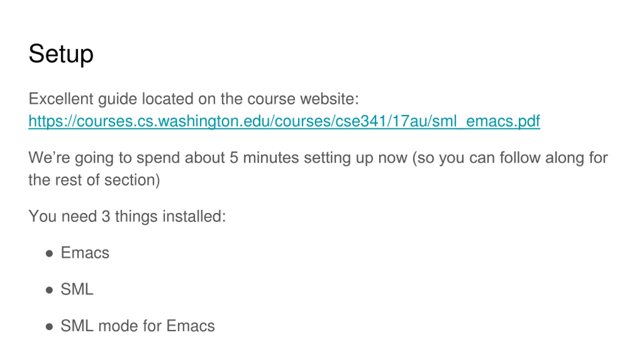The image size is (644, 362).
Task: Click the word "installed:" on the slide
Action: pos(194,216)
